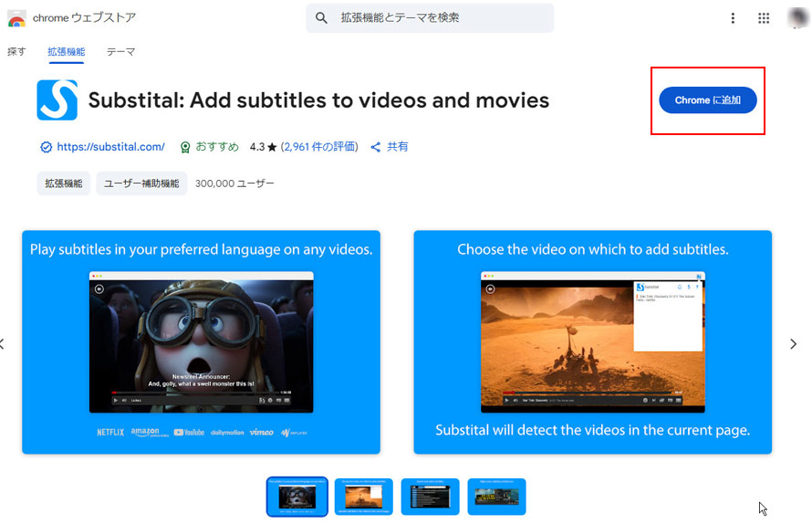Click the おすすめ featured badge icon
The image size is (812, 524).
pos(185,147)
